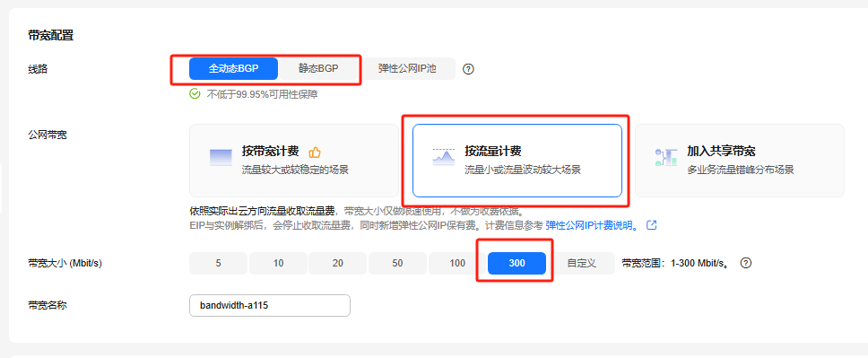Click 流量小或流量波动较大场景 description
868x358 pixels.
pos(523,170)
